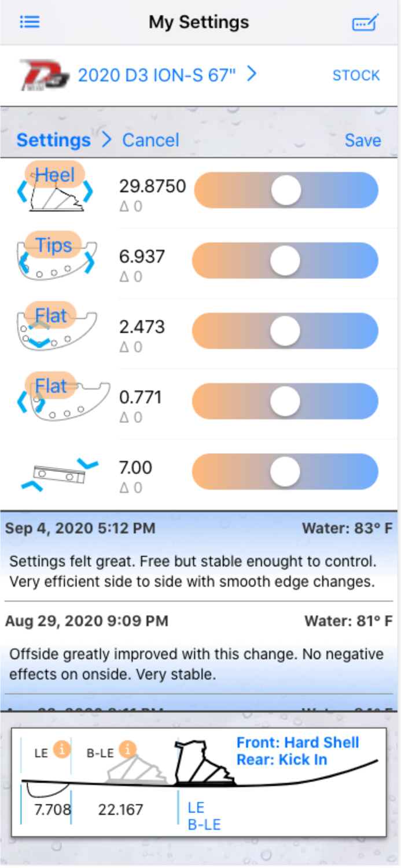Click the Tips 6.937 slider knob
Screen dimensions: 401x868
(285, 260)
